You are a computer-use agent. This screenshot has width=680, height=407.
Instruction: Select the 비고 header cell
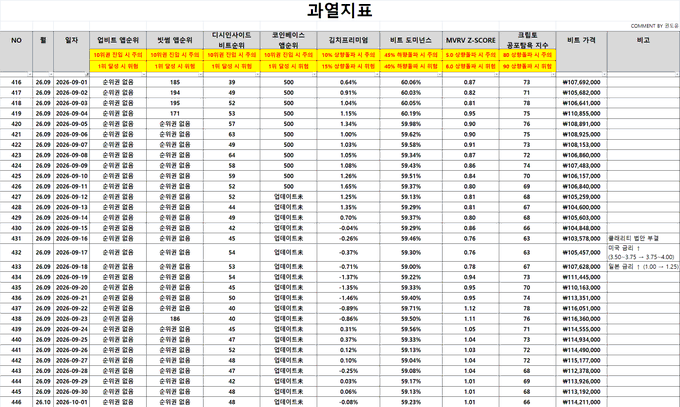pyautogui.click(x=643, y=51)
